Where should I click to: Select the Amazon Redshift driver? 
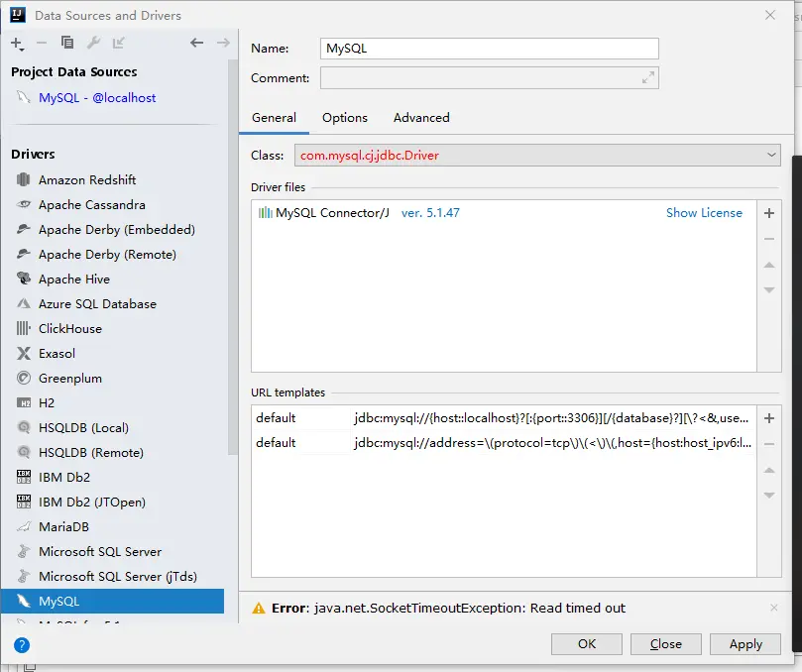pyautogui.click(x=113, y=180)
